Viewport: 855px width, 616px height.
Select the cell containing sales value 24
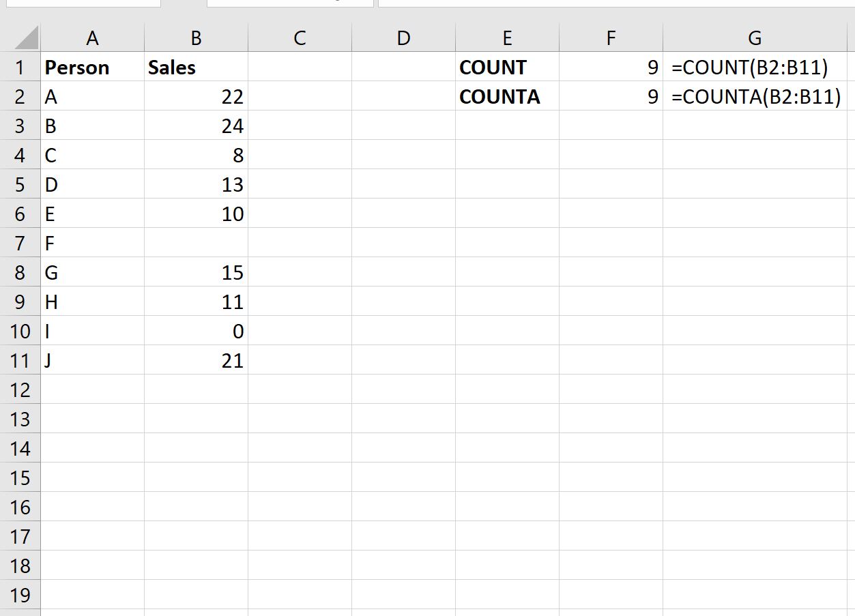[x=196, y=126]
